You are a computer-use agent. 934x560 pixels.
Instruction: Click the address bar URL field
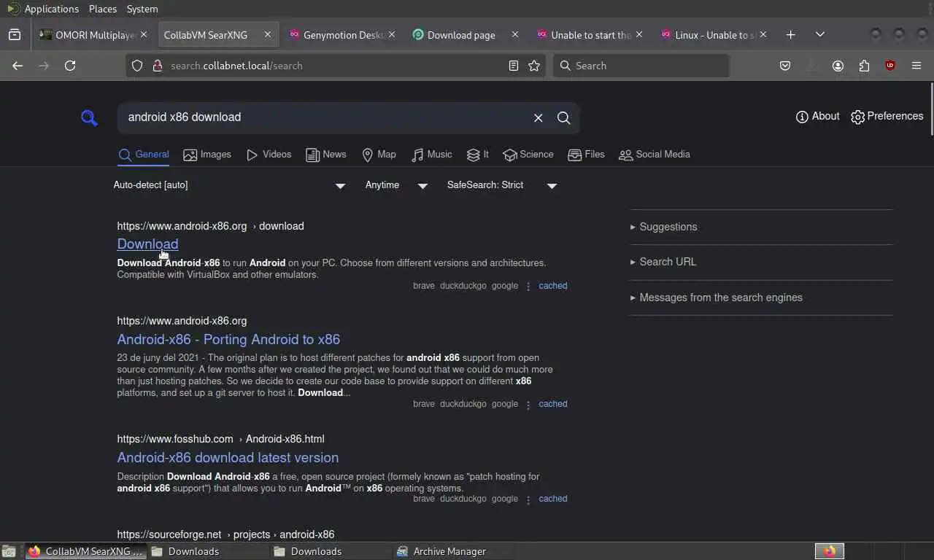click(x=336, y=66)
